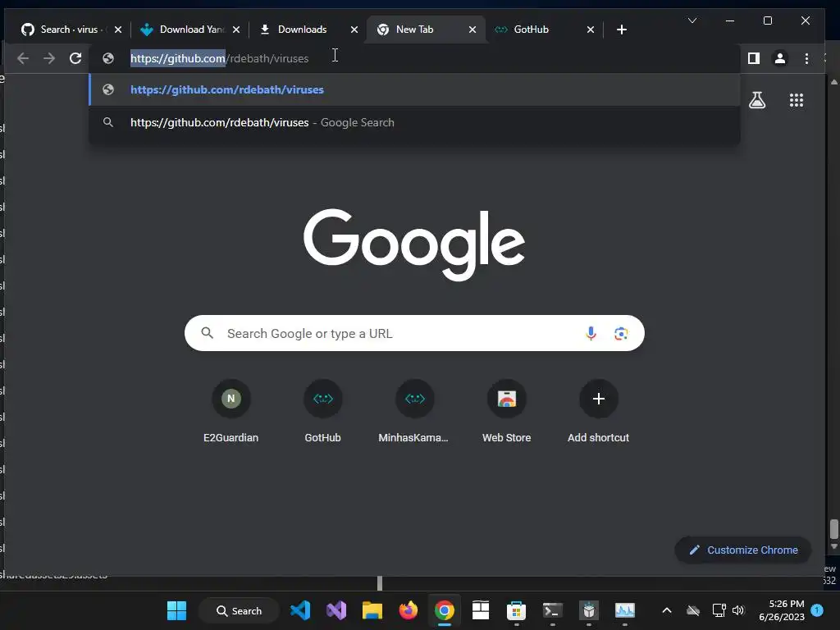Image resolution: width=840 pixels, height=630 pixels.
Task: Open Microsoft Store from taskbar
Action: (516, 610)
